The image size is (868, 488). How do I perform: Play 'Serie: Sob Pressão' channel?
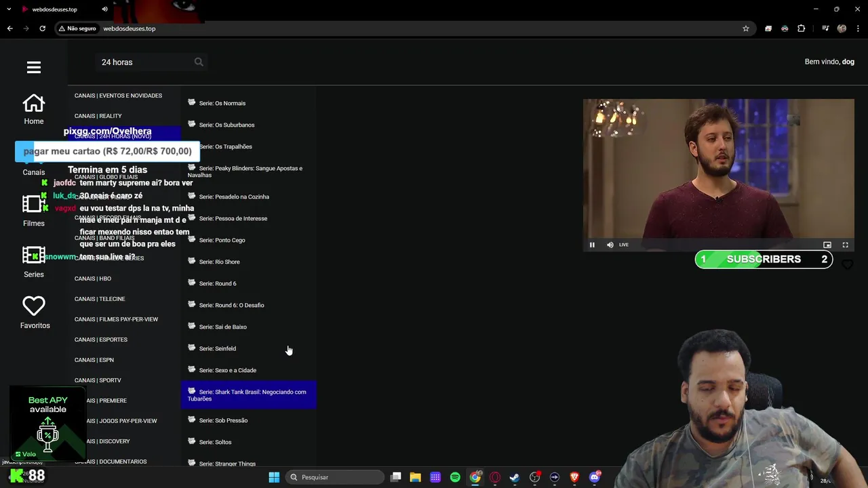(x=248, y=420)
